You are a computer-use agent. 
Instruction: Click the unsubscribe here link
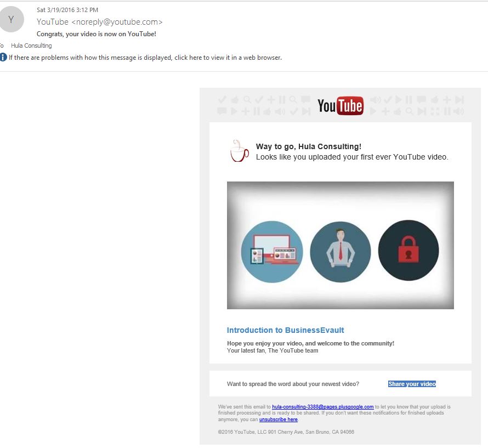pyautogui.click(x=278, y=419)
